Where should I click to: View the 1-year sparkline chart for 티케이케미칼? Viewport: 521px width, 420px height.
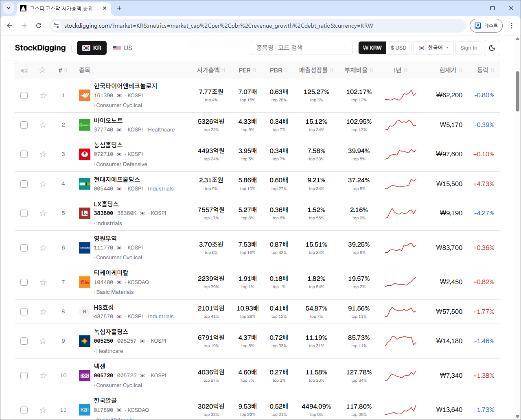(x=401, y=282)
